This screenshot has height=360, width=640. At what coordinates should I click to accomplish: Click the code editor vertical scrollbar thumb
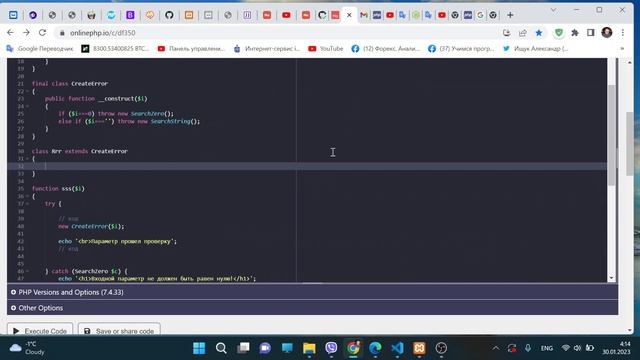(611, 135)
